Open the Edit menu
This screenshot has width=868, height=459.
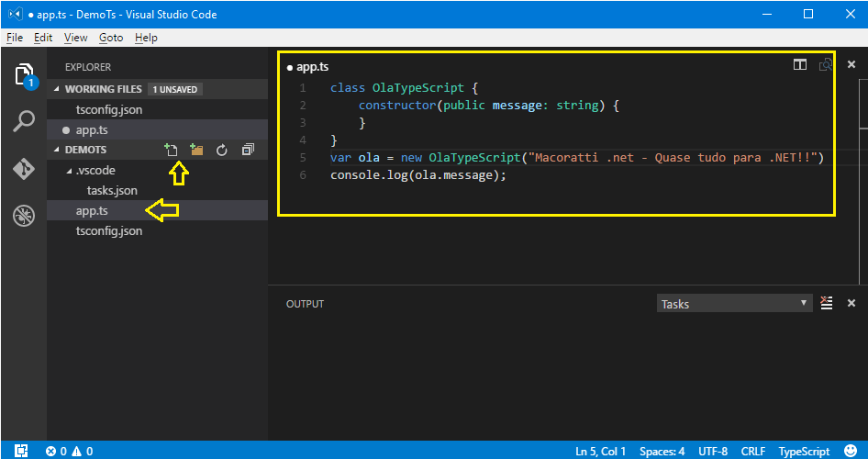(x=43, y=38)
